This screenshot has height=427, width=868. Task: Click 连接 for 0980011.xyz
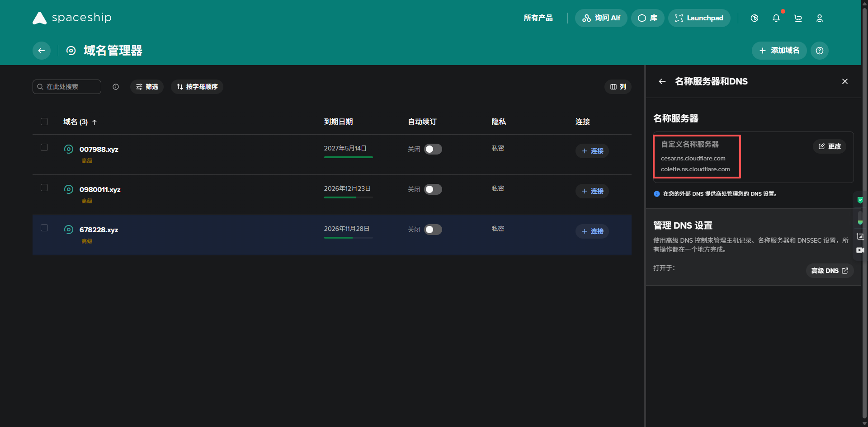(592, 191)
